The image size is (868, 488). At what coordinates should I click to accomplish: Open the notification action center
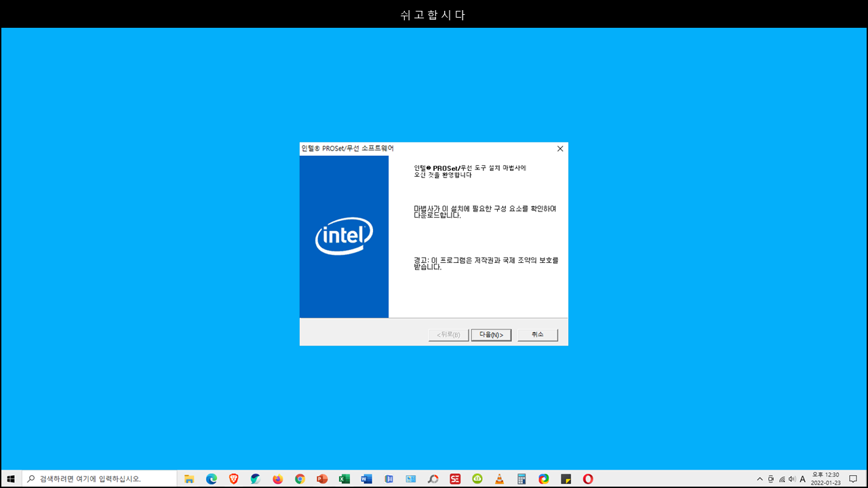point(853,479)
